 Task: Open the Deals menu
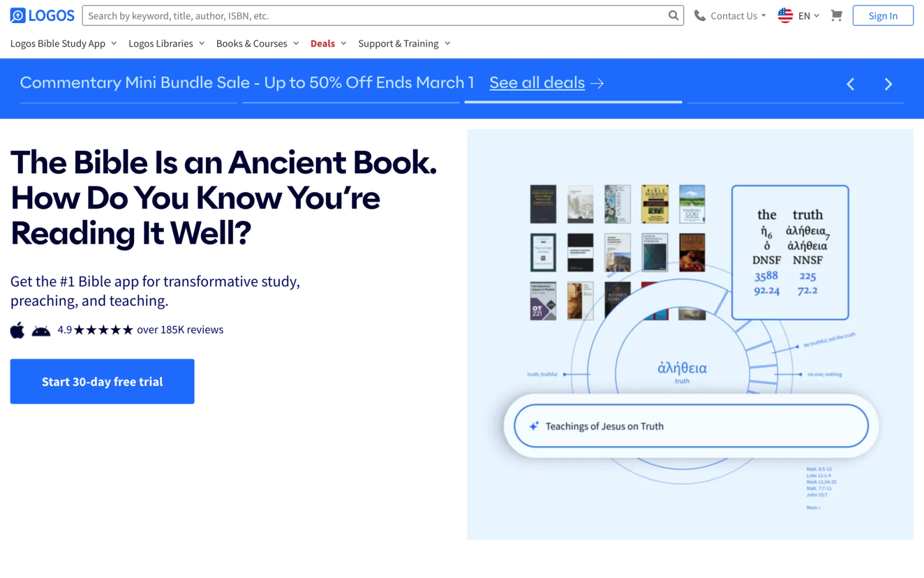pyautogui.click(x=328, y=43)
